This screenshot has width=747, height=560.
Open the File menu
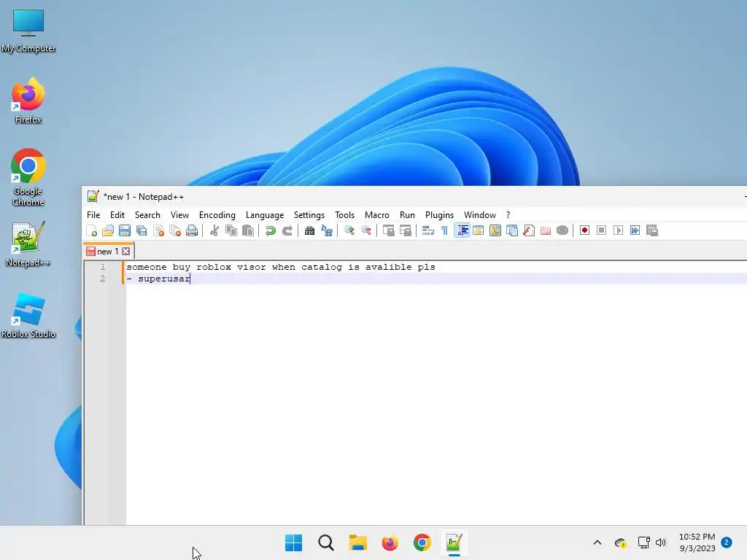[93, 215]
